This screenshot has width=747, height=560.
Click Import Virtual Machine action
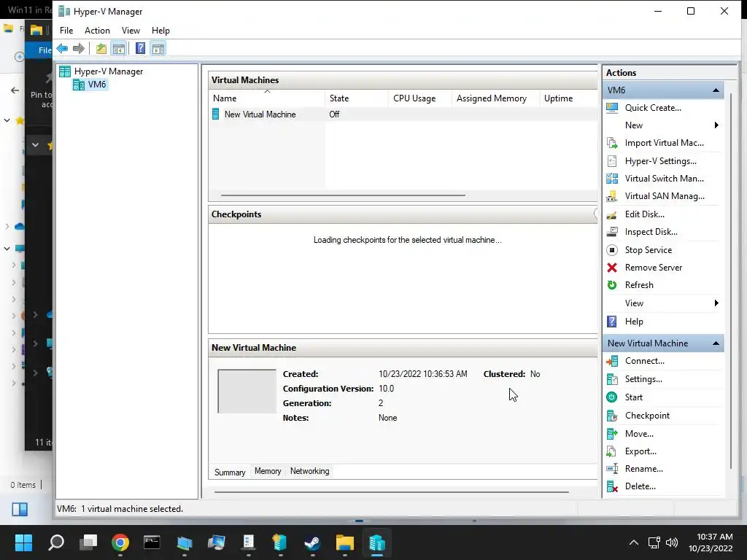[x=662, y=143]
